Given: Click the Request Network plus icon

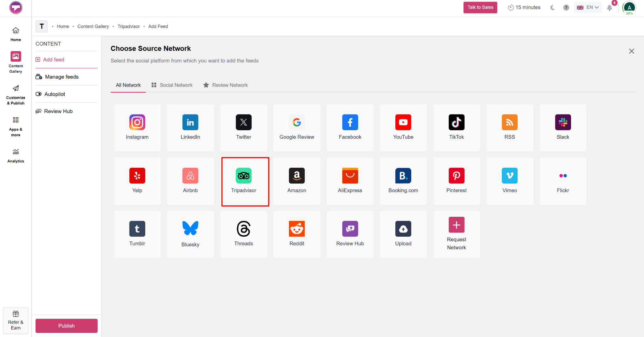Looking at the screenshot, I should tap(457, 225).
